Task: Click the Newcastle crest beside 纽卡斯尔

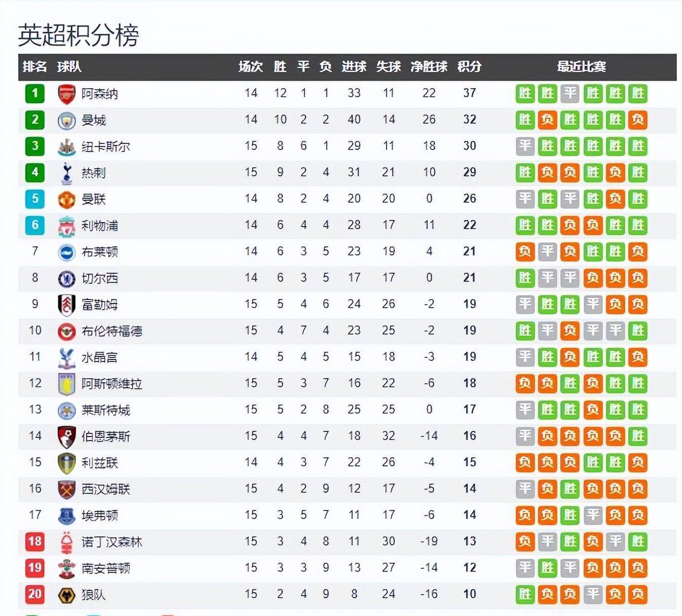Action: [66, 147]
